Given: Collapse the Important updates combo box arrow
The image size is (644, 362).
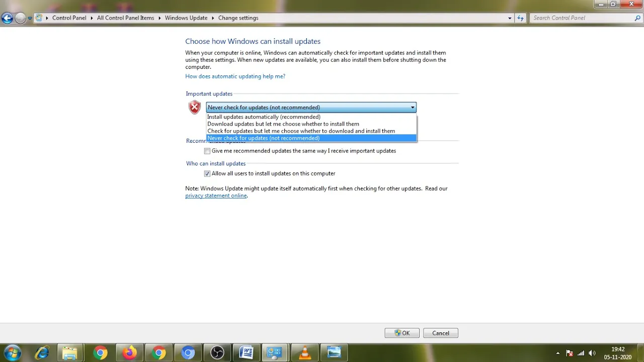Looking at the screenshot, I should click(x=413, y=107).
